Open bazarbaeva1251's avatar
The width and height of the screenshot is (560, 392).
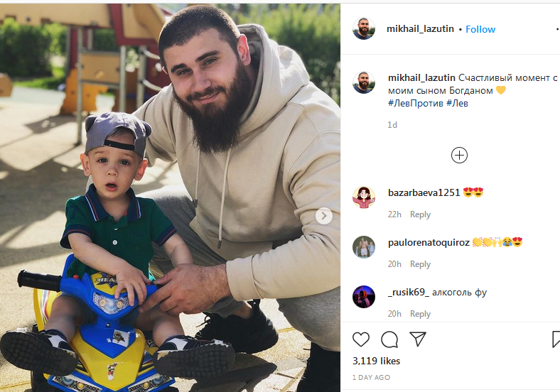coord(364,197)
